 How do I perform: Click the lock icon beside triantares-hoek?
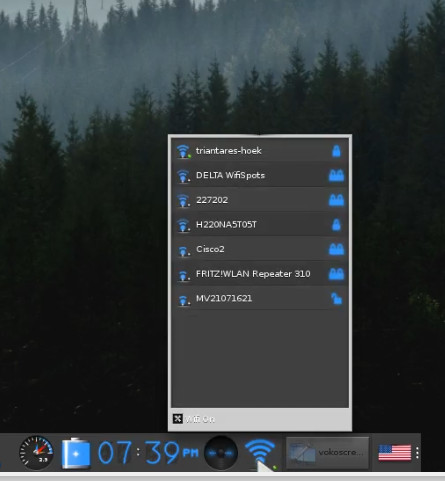(336, 151)
